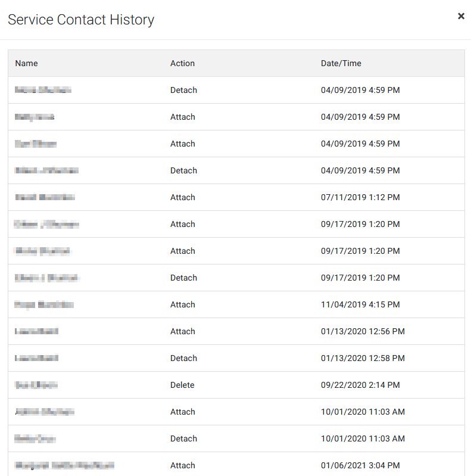
Task: Select the Attach row at 10/01/2020 11:03 AM
Action: coord(236,412)
